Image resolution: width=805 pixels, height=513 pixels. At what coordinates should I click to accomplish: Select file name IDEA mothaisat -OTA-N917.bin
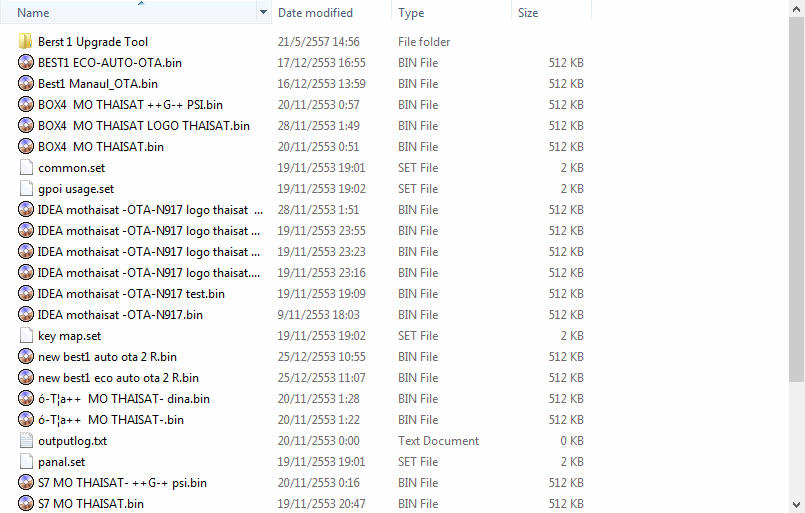coord(120,315)
